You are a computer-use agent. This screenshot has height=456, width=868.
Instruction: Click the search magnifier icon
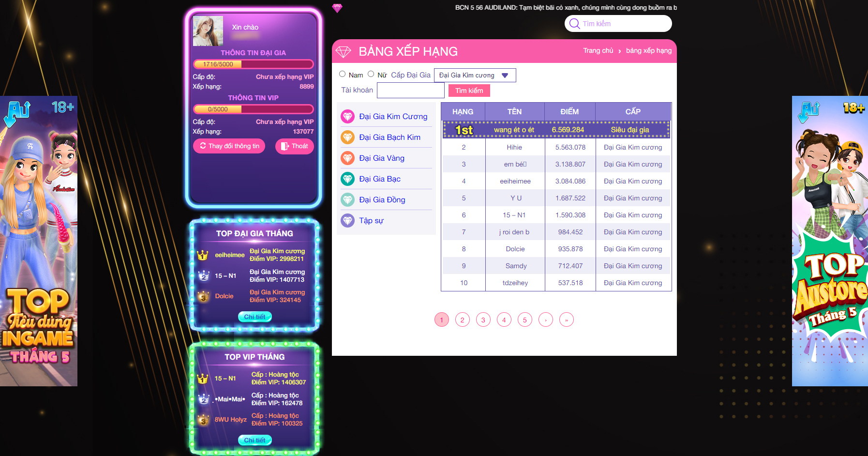pos(574,24)
